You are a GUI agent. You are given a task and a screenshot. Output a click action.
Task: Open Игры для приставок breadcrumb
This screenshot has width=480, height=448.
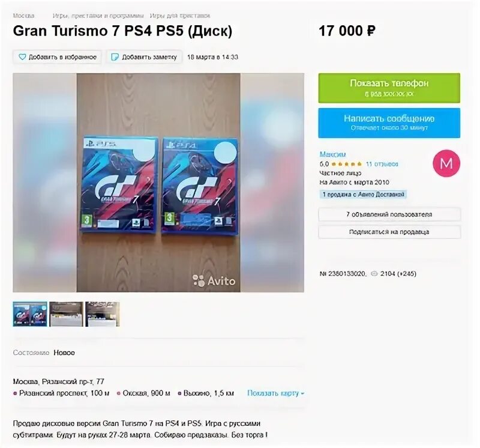(x=179, y=16)
